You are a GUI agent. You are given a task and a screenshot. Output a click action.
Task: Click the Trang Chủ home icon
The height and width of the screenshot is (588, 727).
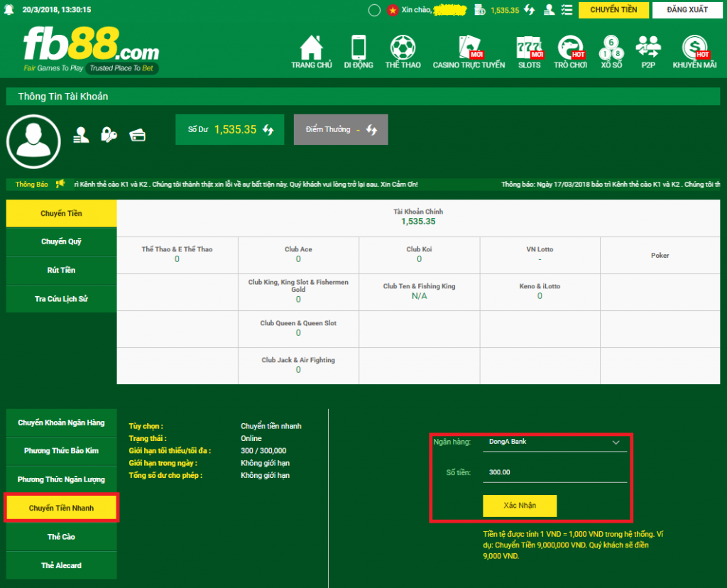[x=311, y=48]
